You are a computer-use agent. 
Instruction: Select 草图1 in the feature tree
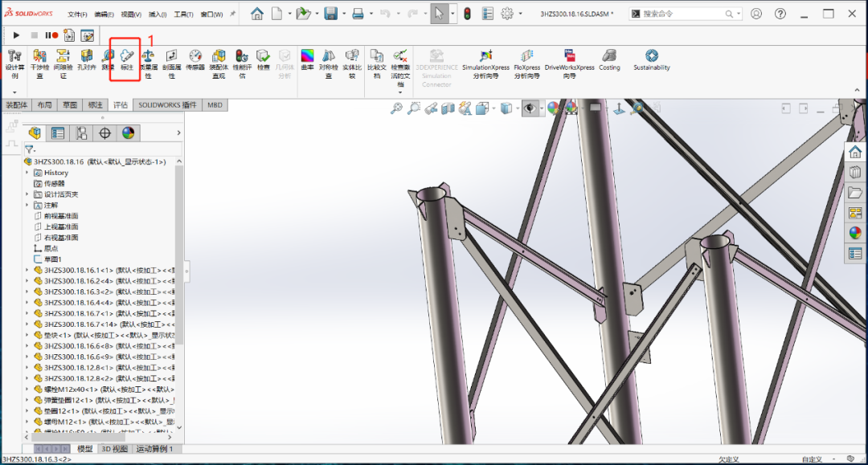point(52,259)
